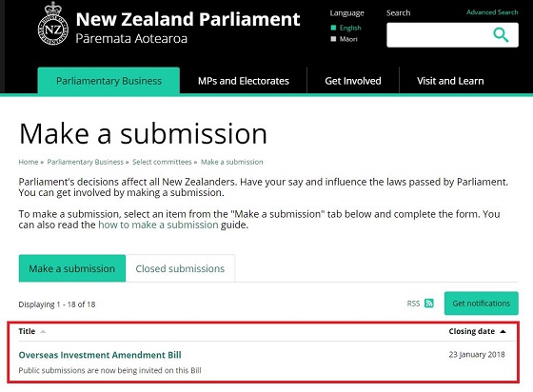Screen dimensions: 533x392
Task: Open how to make a submission guide
Action: coord(158,225)
